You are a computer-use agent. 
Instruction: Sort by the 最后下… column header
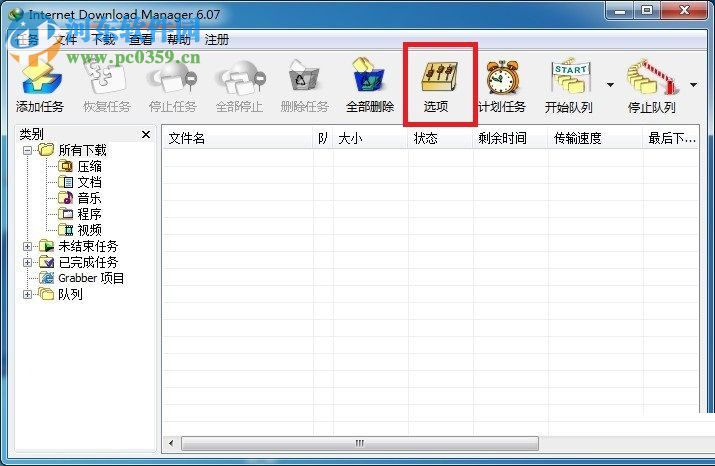tap(671, 138)
